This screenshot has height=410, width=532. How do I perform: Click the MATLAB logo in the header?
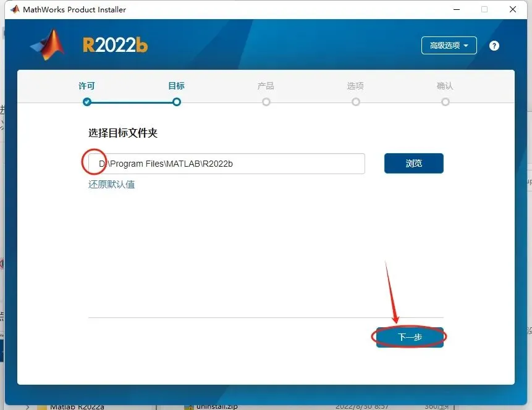click(48, 45)
